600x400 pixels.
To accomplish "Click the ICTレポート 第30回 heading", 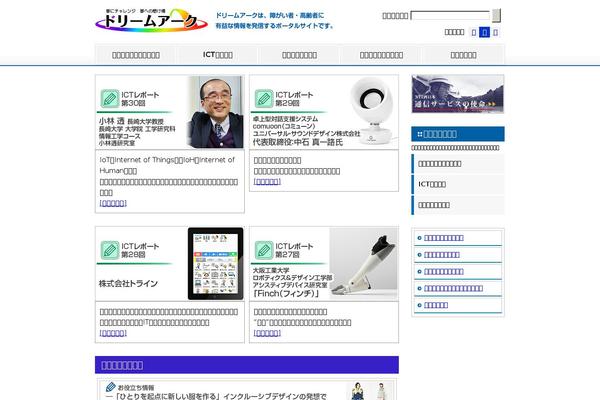I will coord(140,99).
